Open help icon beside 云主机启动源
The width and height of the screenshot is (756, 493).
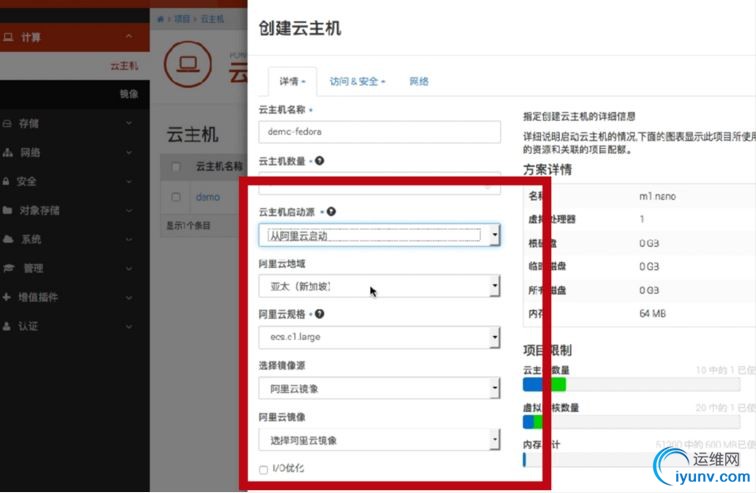pos(331,212)
